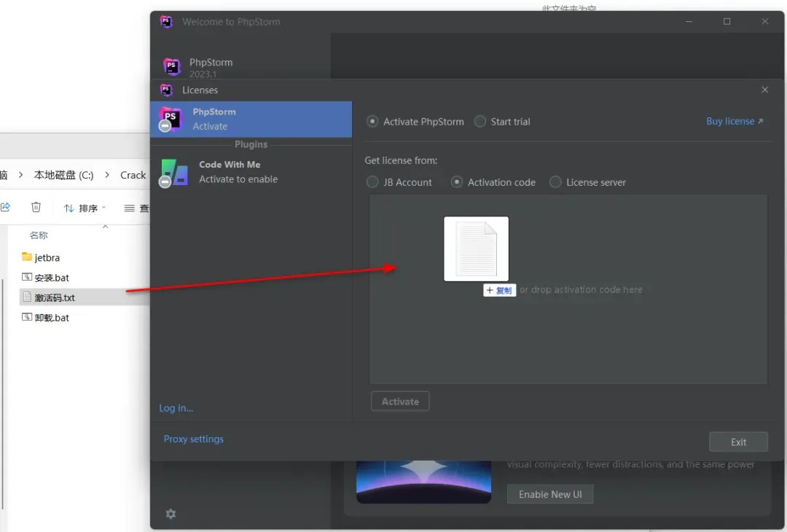
Task: Click 本地磁盘 (C:) in Explorer breadcrumb
Action: (63, 175)
